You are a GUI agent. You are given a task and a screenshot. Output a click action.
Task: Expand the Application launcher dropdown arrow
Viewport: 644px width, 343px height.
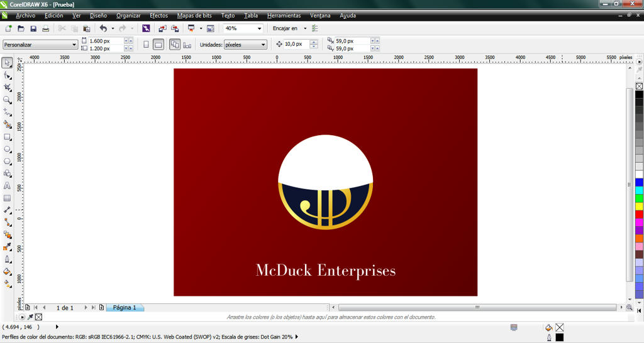tap(201, 28)
